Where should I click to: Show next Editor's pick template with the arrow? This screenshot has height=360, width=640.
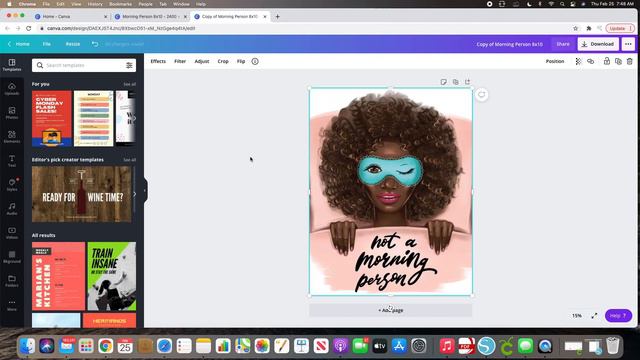click(134, 194)
